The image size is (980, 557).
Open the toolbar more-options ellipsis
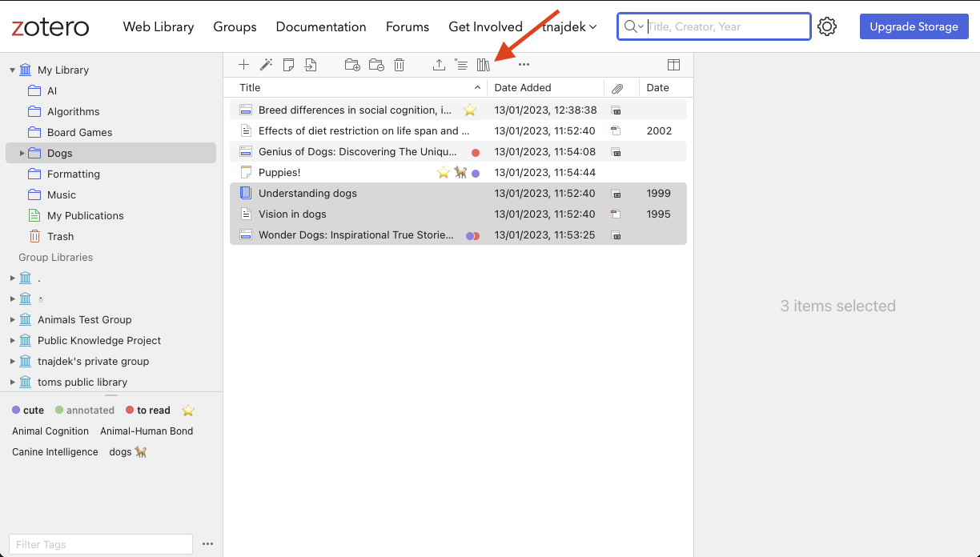tap(524, 65)
